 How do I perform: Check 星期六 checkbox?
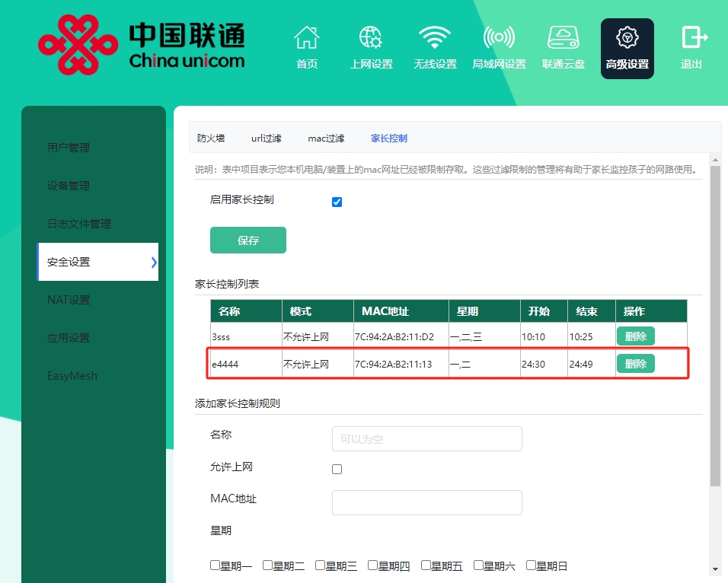(478, 565)
